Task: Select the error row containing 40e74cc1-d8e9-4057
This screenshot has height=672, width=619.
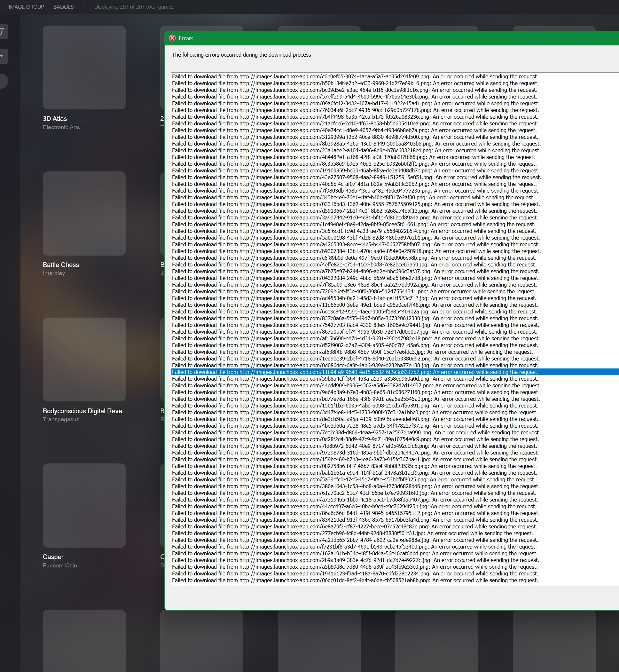Action: (395, 130)
